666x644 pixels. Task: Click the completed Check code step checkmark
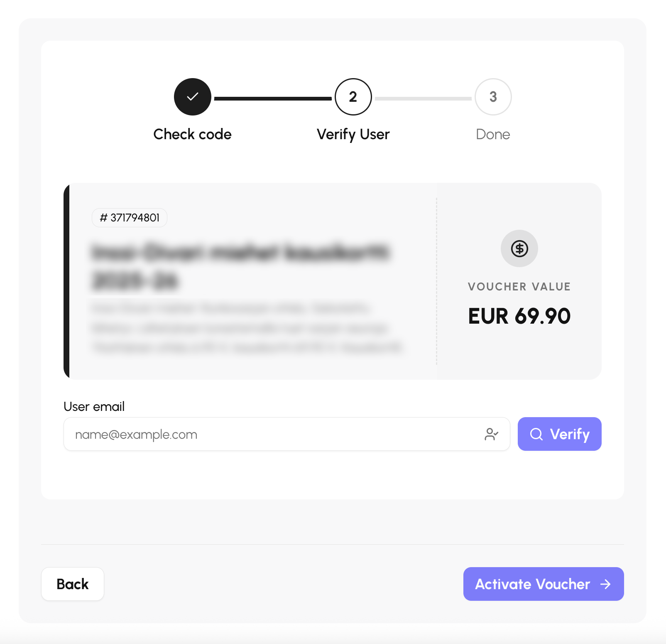tap(193, 97)
